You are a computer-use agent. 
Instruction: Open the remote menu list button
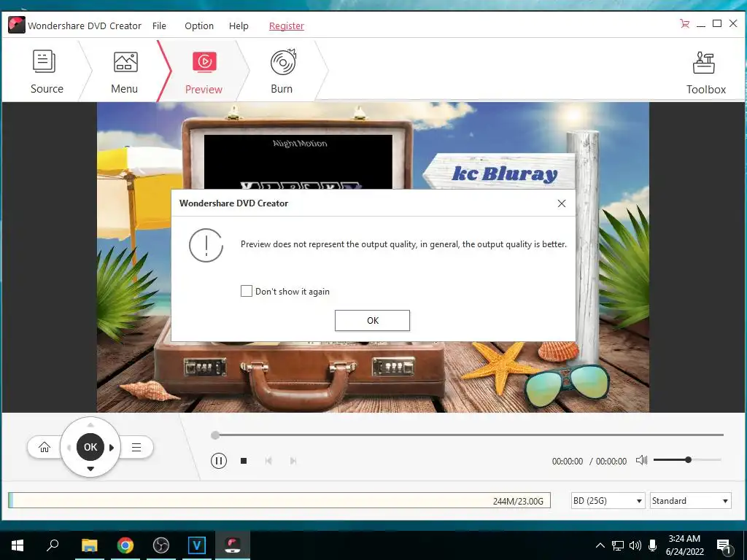136,447
